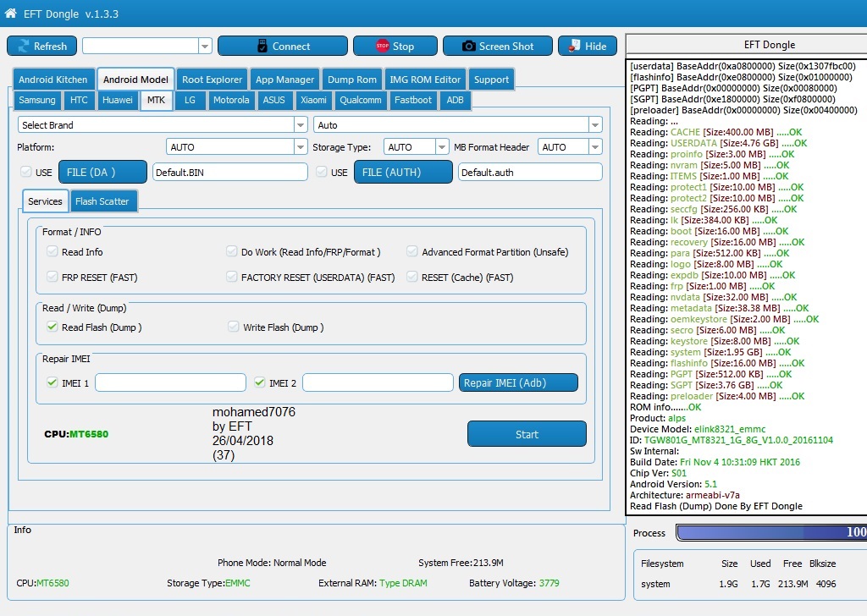This screenshot has width=867, height=616.
Task: Toggle USE checkbox beside FILE (AUTH)
Action: click(321, 172)
